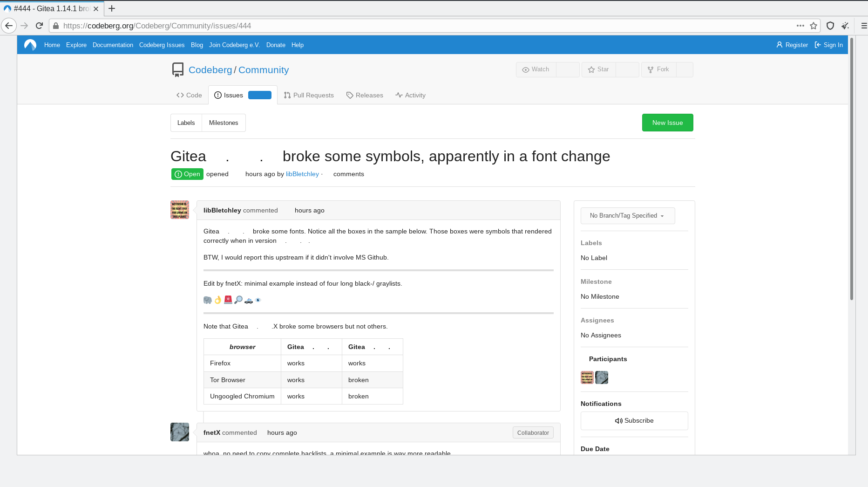Click the sparkle extension icon in toolbar
Viewport: 868px width, 487px height.
(845, 26)
